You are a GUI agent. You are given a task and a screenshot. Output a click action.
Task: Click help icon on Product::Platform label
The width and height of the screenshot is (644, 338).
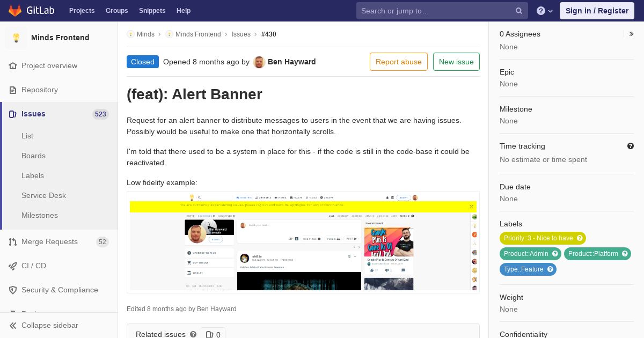pos(625,254)
